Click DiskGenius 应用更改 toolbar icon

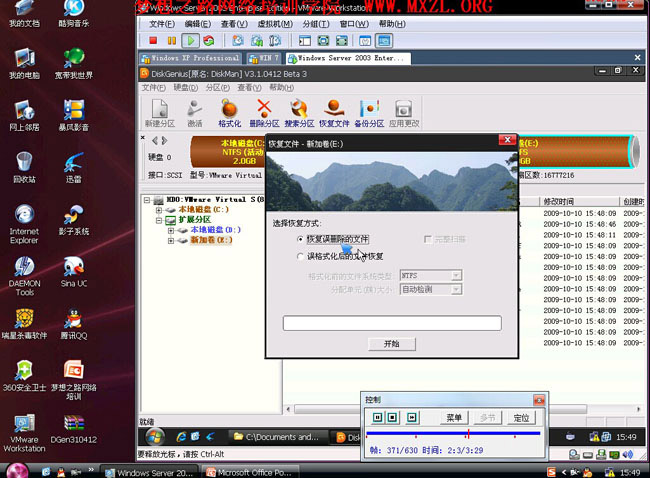pyautogui.click(x=404, y=113)
